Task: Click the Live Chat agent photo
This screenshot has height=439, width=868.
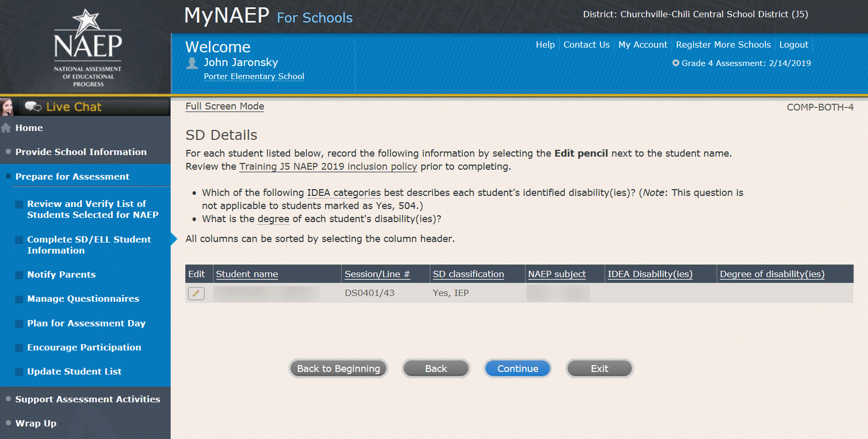Action: tap(7, 107)
